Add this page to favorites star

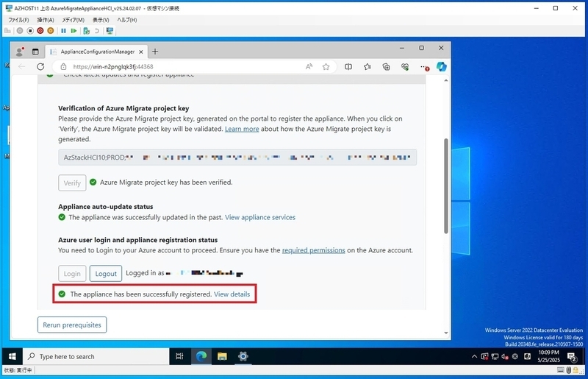(326, 67)
